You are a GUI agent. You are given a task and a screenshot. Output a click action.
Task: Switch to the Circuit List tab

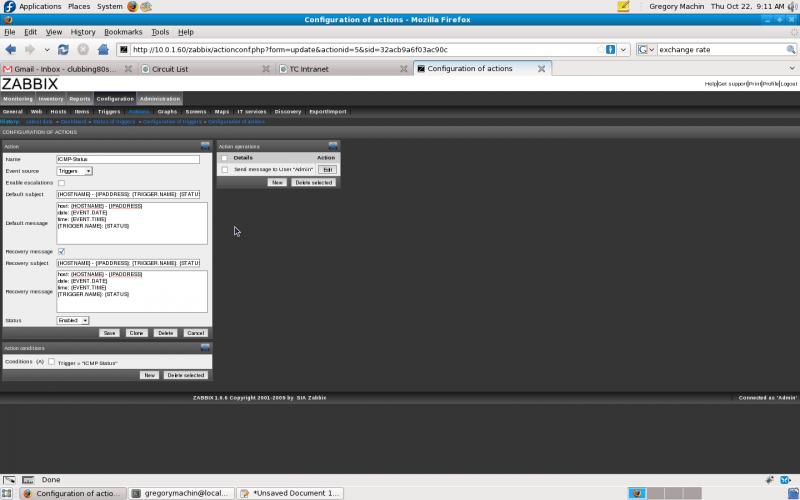click(206, 68)
